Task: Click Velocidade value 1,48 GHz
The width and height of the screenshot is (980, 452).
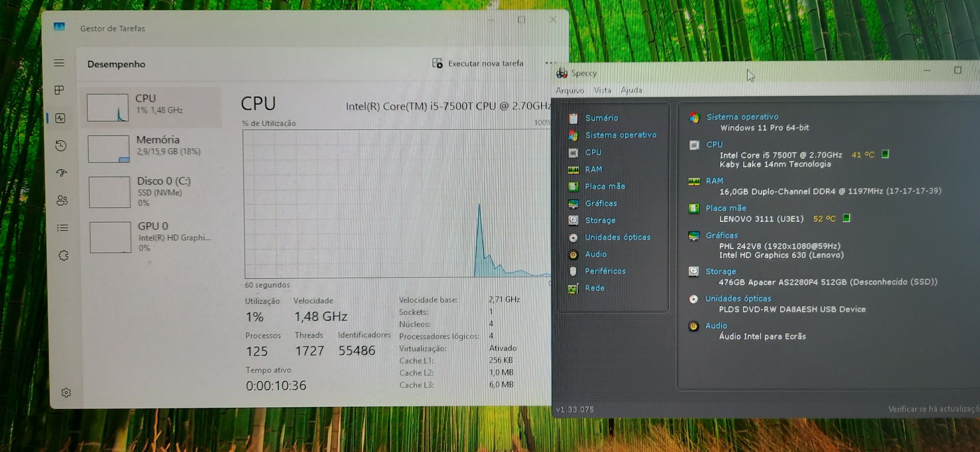Action: click(x=320, y=317)
